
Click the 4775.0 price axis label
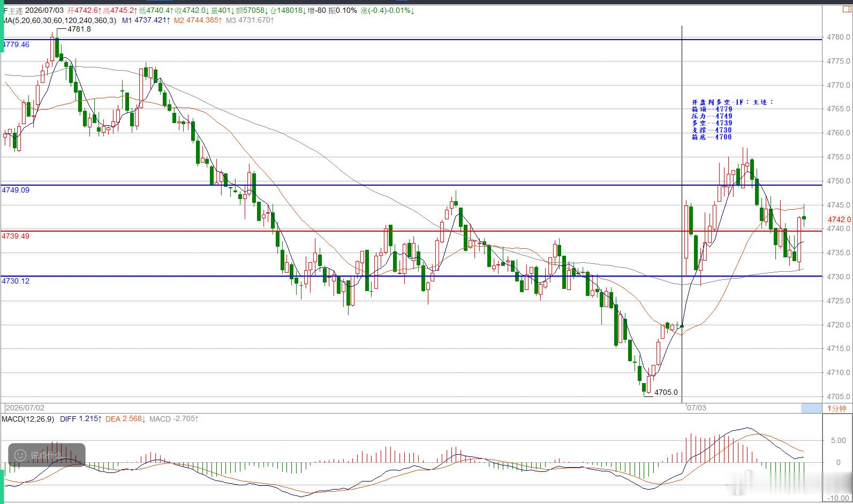coord(839,62)
